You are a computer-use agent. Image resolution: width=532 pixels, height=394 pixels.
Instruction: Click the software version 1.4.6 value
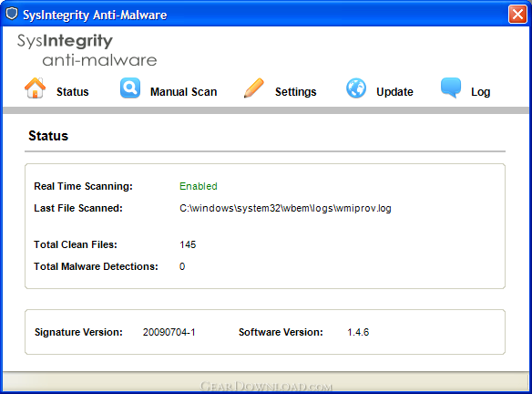[358, 332]
